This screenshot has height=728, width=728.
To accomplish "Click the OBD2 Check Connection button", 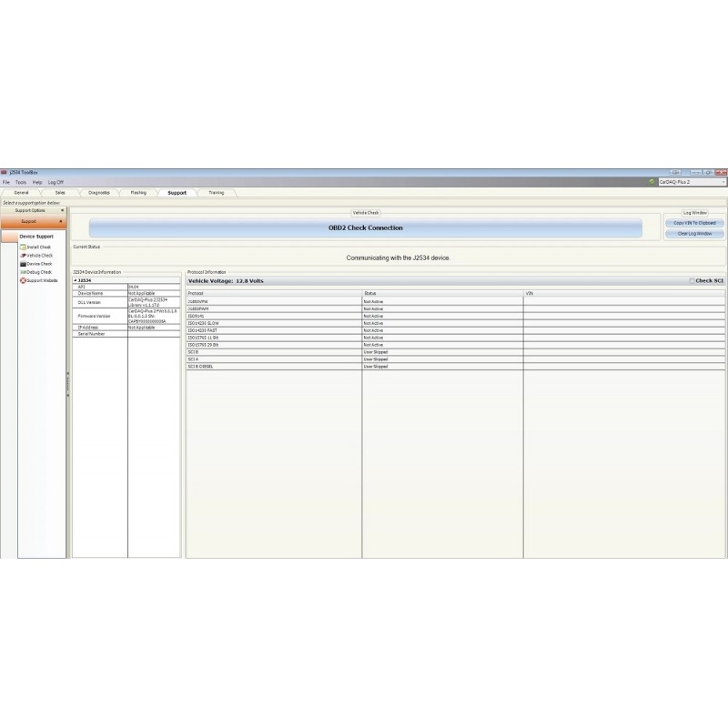I will coord(365,228).
